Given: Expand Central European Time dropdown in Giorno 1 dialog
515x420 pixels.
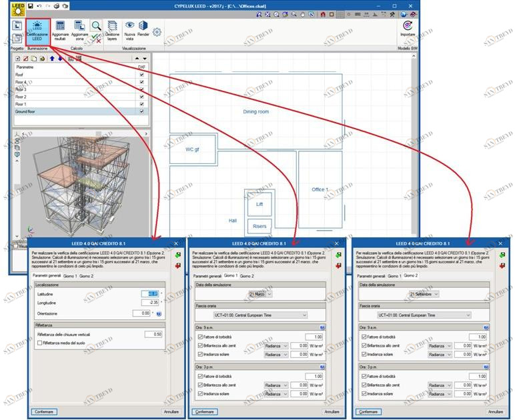Looking at the screenshot, I should 260,315.
